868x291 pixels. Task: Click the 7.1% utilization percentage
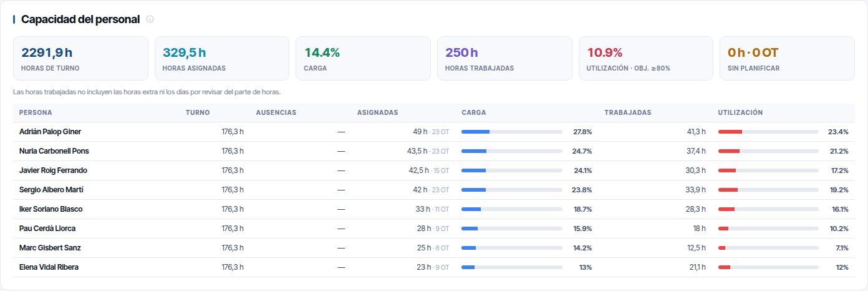tap(842, 248)
